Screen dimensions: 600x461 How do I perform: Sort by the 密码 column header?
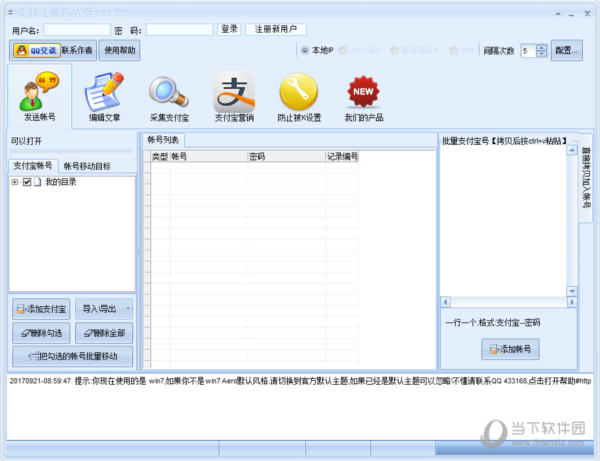(286, 156)
